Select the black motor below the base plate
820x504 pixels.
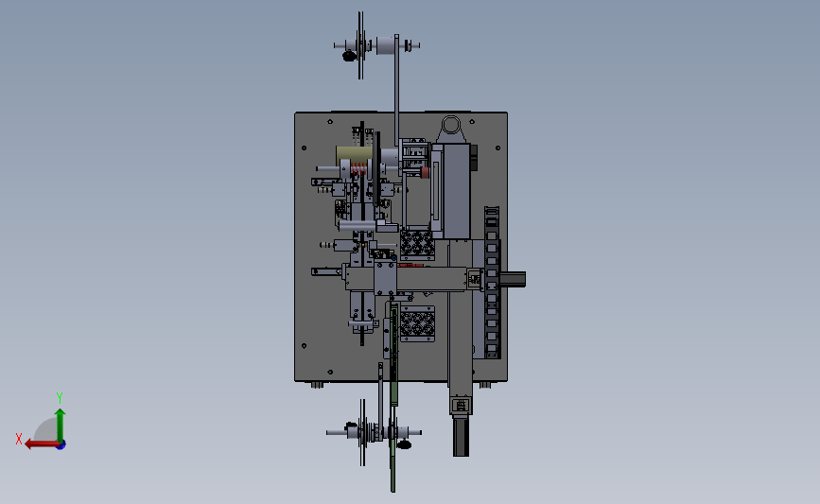point(461,437)
